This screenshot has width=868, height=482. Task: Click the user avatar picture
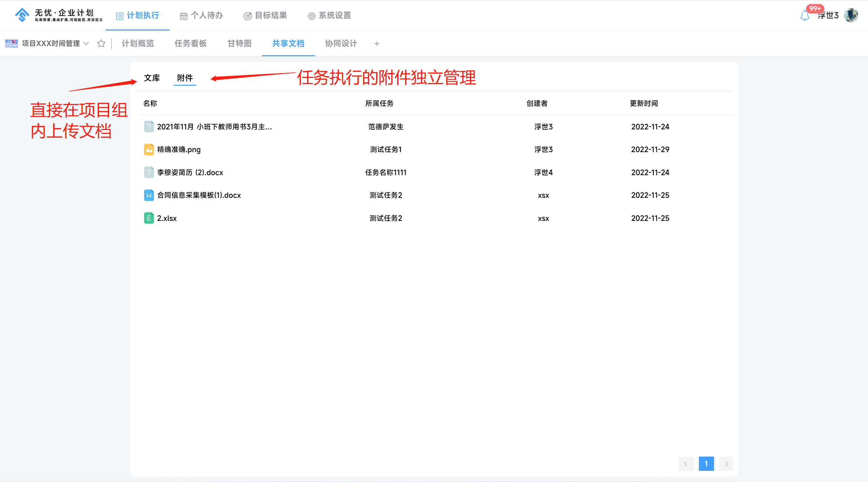coord(851,15)
